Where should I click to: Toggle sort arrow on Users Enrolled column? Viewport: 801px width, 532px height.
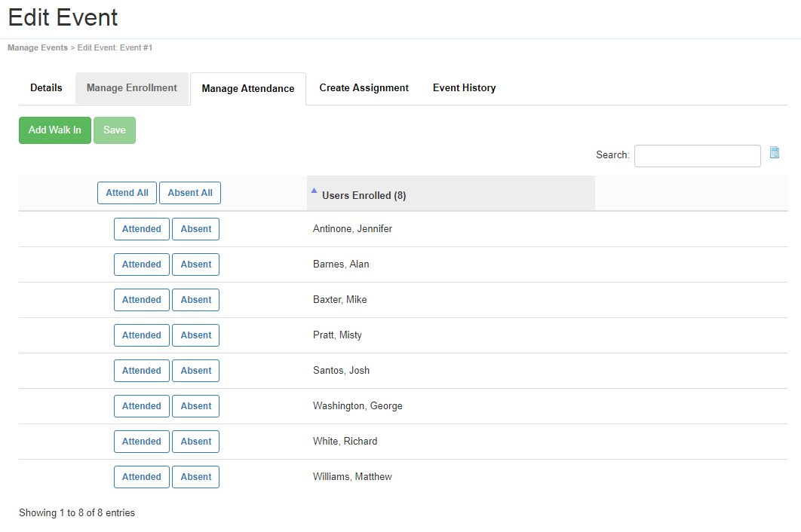pyautogui.click(x=315, y=191)
